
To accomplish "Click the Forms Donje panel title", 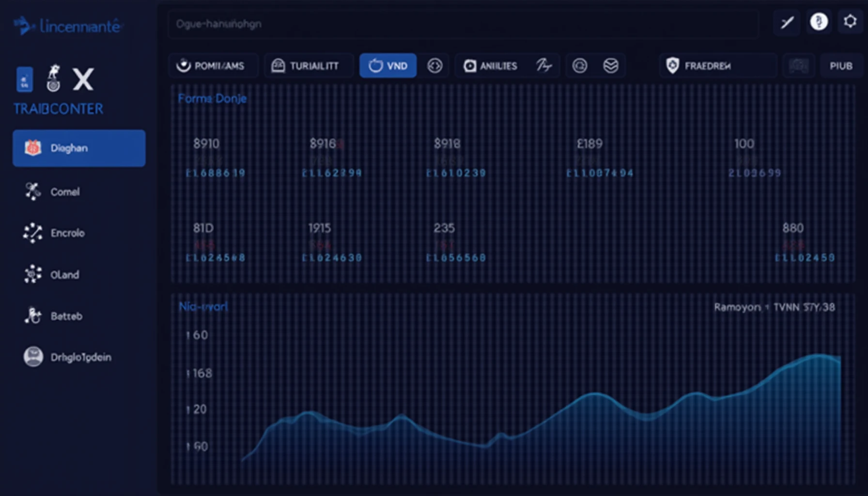I will pyautogui.click(x=212, y=99).
